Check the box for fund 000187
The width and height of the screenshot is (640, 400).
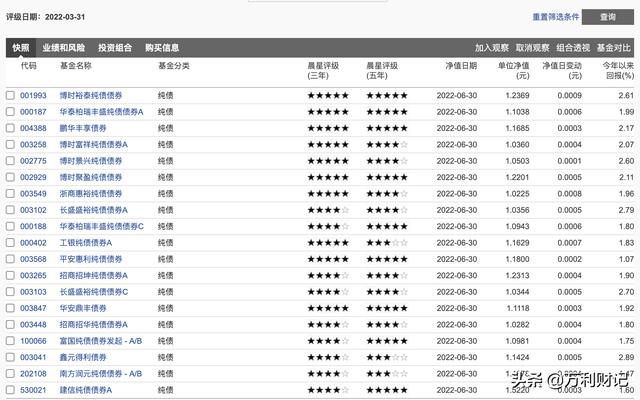point(10,112)
